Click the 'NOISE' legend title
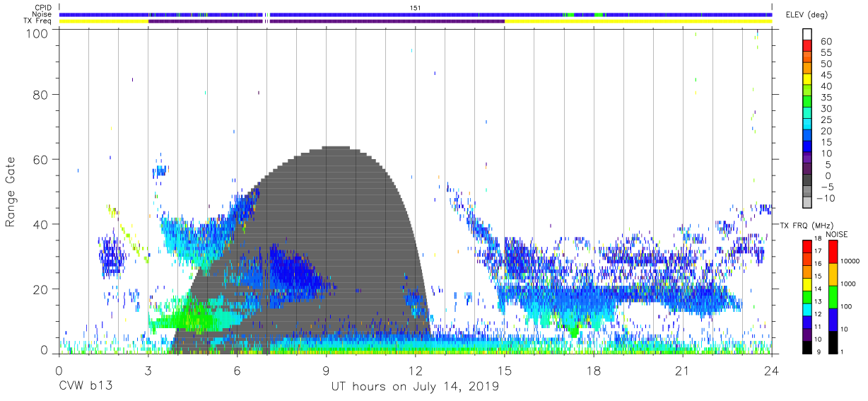 838,233
